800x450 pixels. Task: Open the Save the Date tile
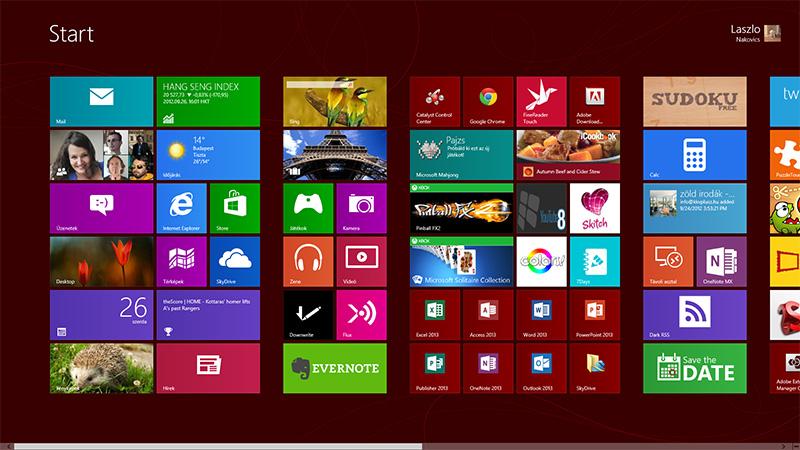695,368
